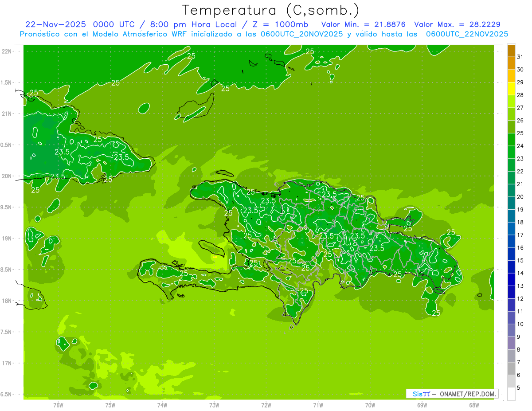
Task: Click the legend value '13'
Action: 520,286
